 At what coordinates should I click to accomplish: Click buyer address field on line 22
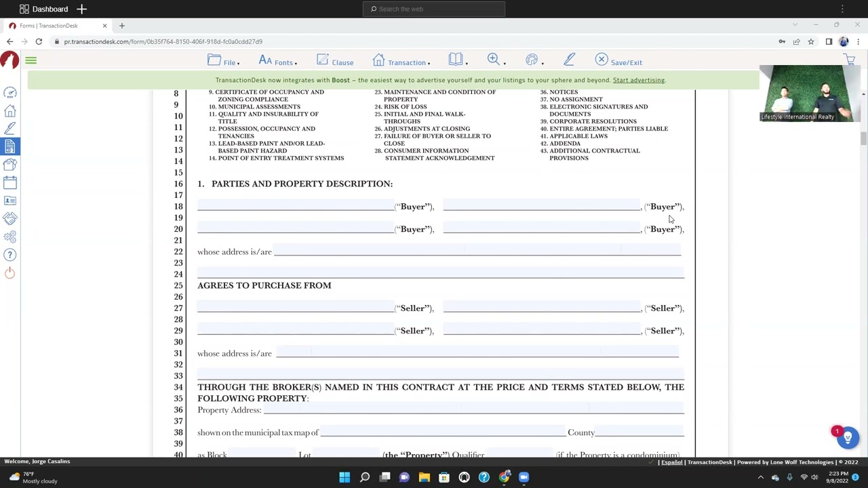coord(477,251)
